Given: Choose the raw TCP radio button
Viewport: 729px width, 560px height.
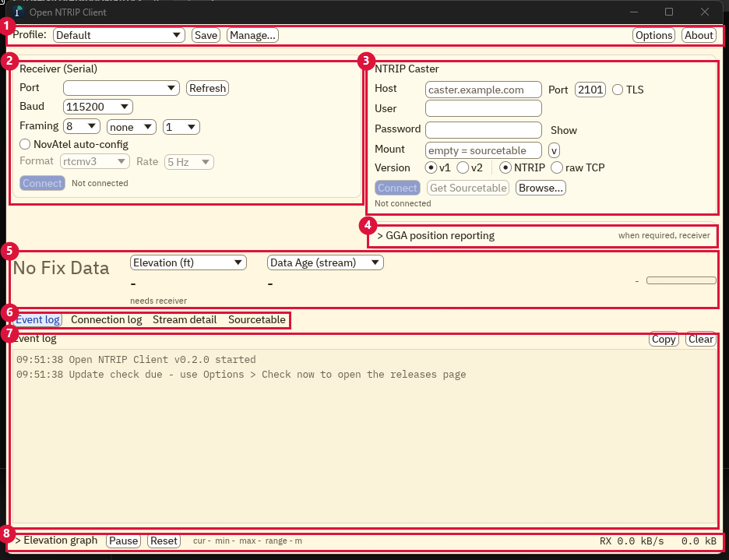Looking at the screenshot, I should click(x=577, y=167).
